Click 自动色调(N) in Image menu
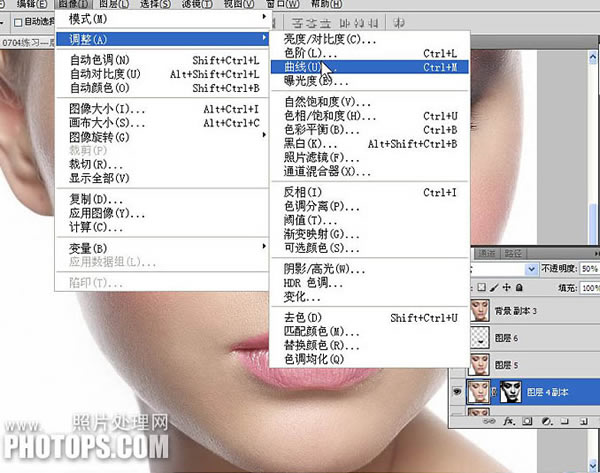Screen dimensions: 600x473 [x=162, y=60]
